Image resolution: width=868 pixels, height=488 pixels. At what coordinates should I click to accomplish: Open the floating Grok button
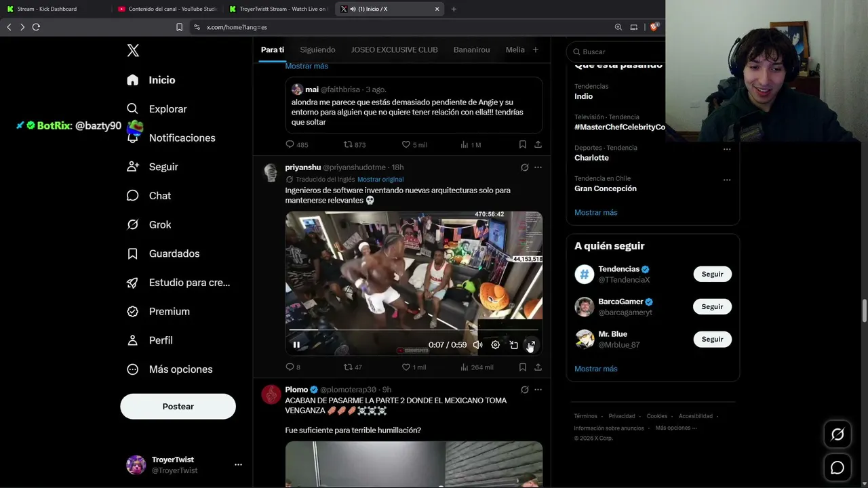click(x=837, y=434)
